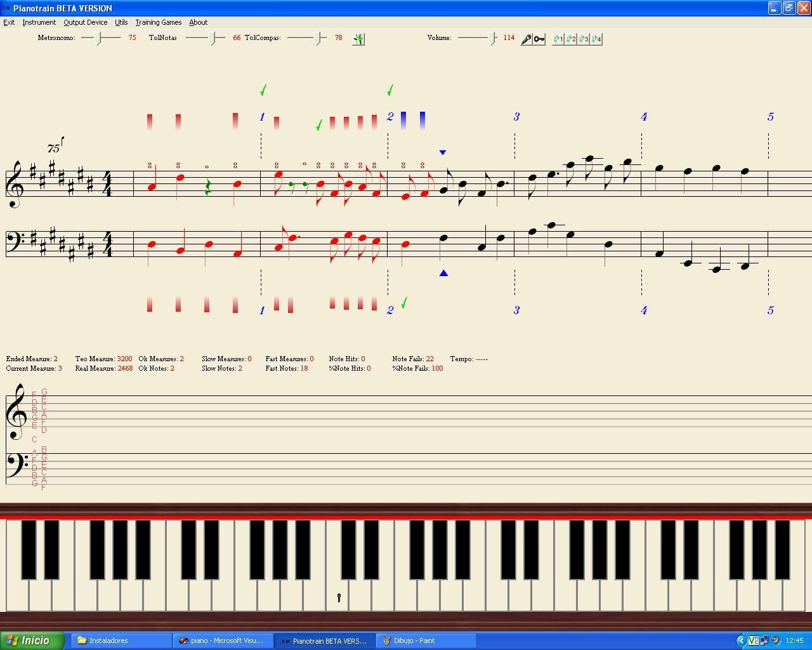Click the blue up triangle below the bass staff

pyautogui.click(x=443, y=273)
